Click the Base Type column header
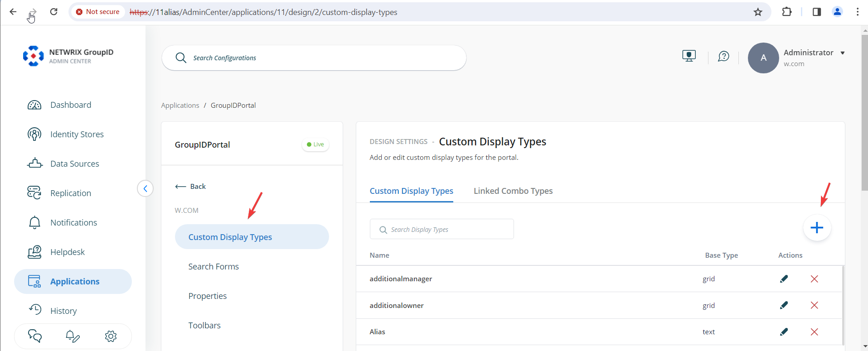Screen dimensions: 868x351 (x=721, y=255)
